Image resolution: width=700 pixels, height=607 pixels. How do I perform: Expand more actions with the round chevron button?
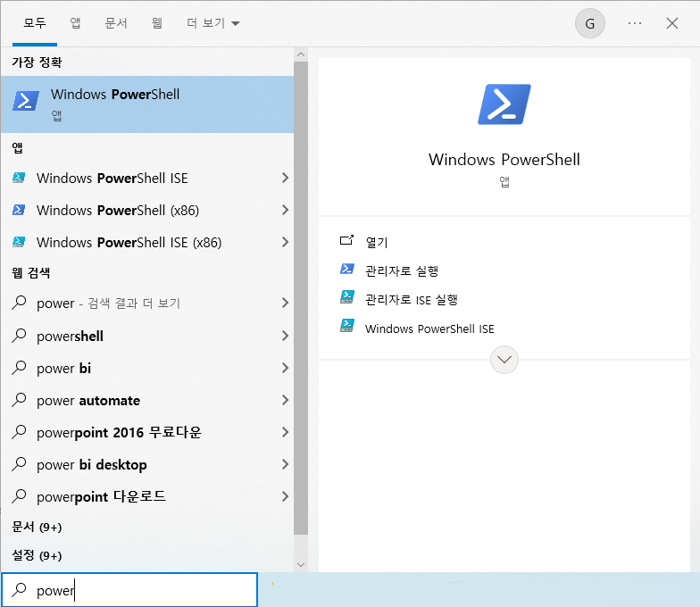504,360
